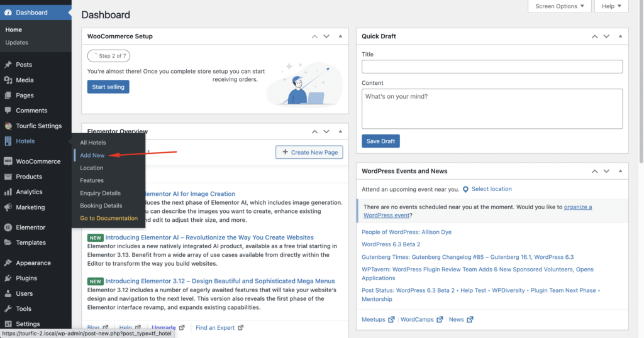Click the Select location link
Screen dimensions: 644x338
click(x=492, y=189)
